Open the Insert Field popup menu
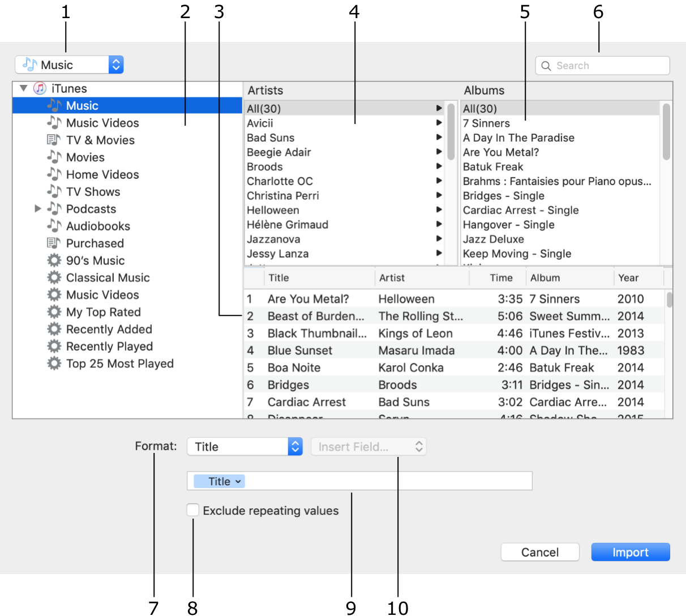The width and height of the screenshot is (686, 616). click(368, 446)
